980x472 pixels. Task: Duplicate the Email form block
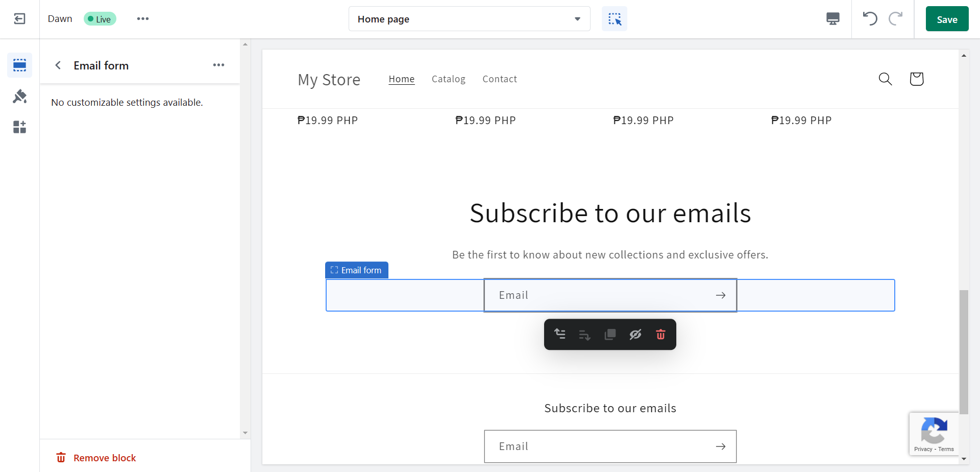click(x=610, y=335)
